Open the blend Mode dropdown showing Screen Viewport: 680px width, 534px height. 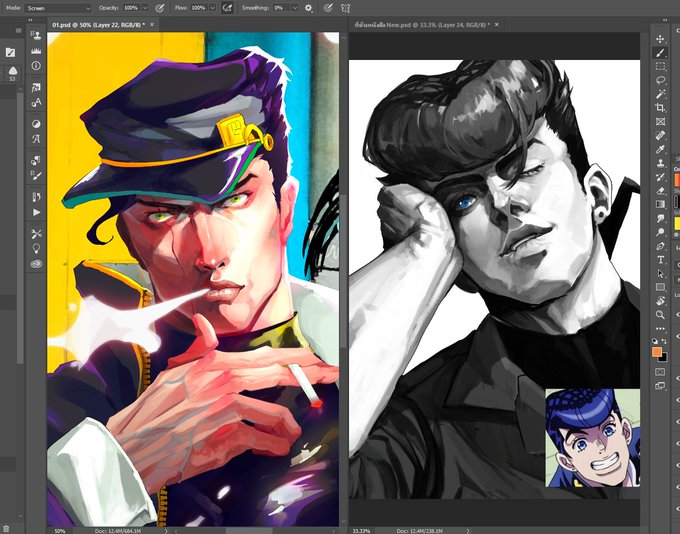58,8
